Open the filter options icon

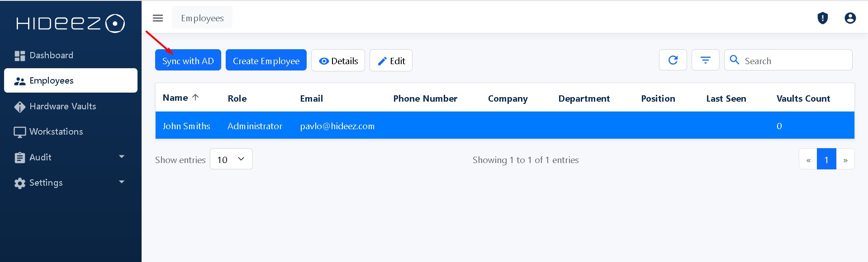706,60
